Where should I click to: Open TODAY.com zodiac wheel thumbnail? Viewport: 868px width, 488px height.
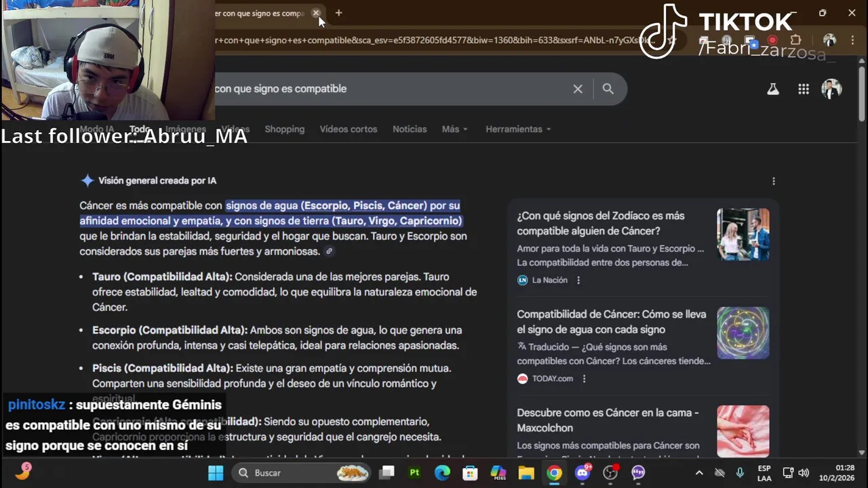pos(743,333)
